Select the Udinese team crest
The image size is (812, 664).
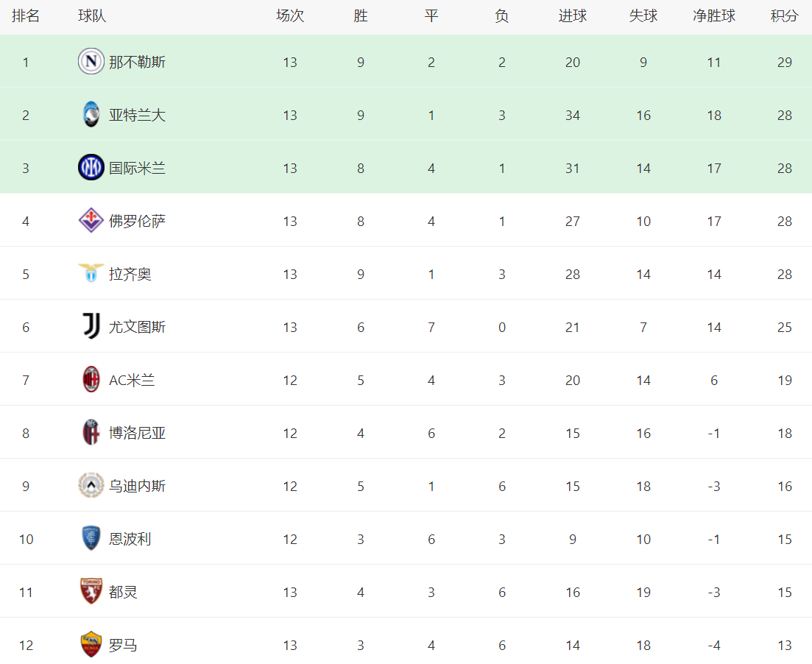click(x=91, y=486)
